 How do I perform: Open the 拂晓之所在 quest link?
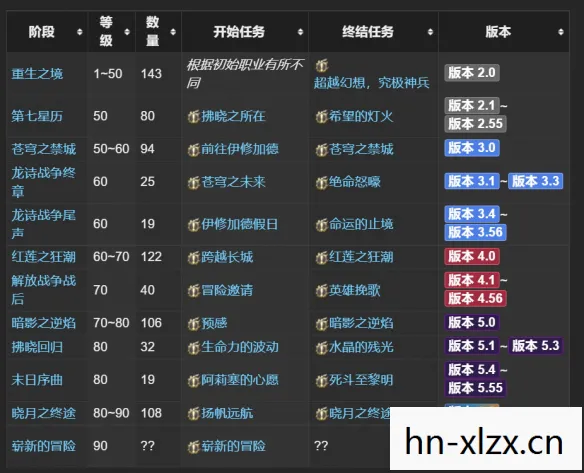[x=233, y=117]
